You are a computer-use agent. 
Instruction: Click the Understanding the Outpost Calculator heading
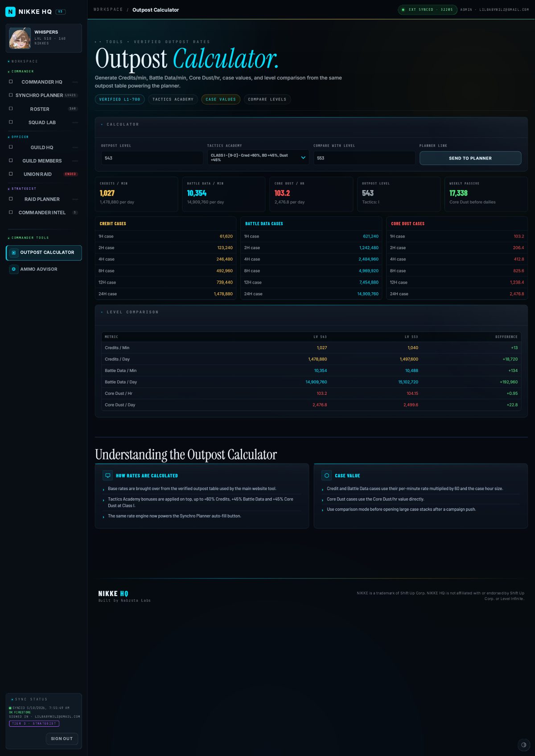click(x=186, y=454)
